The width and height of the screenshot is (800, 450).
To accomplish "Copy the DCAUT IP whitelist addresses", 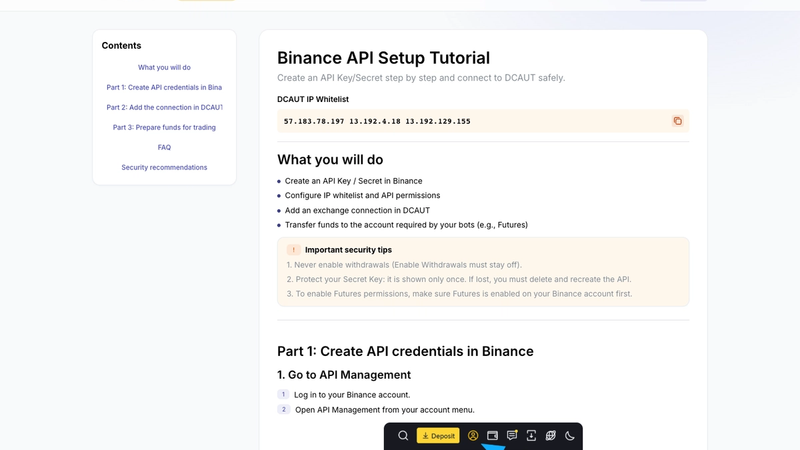I will 677,121.
